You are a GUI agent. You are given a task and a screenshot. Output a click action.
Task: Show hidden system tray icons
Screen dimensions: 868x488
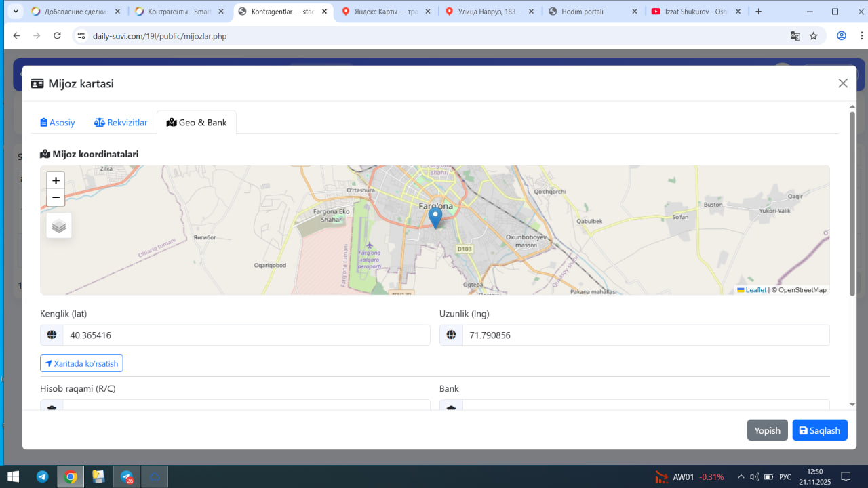click(x=741, y=477)
